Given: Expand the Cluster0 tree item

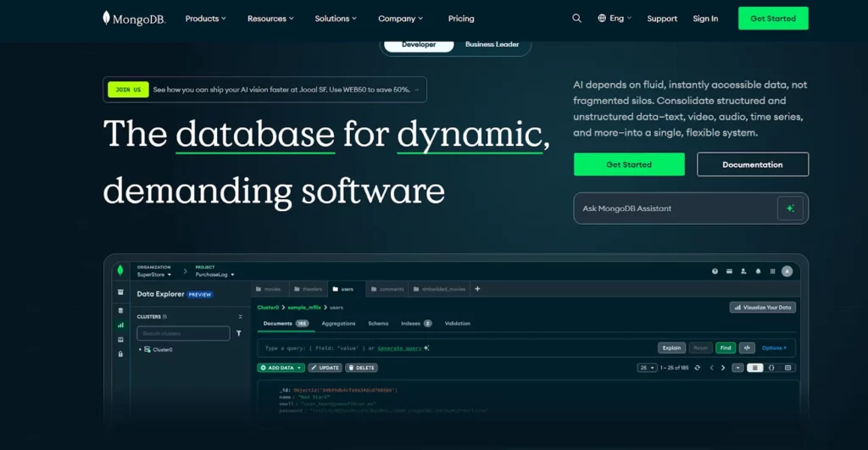Looking at the screenshot, I should 140,350.
